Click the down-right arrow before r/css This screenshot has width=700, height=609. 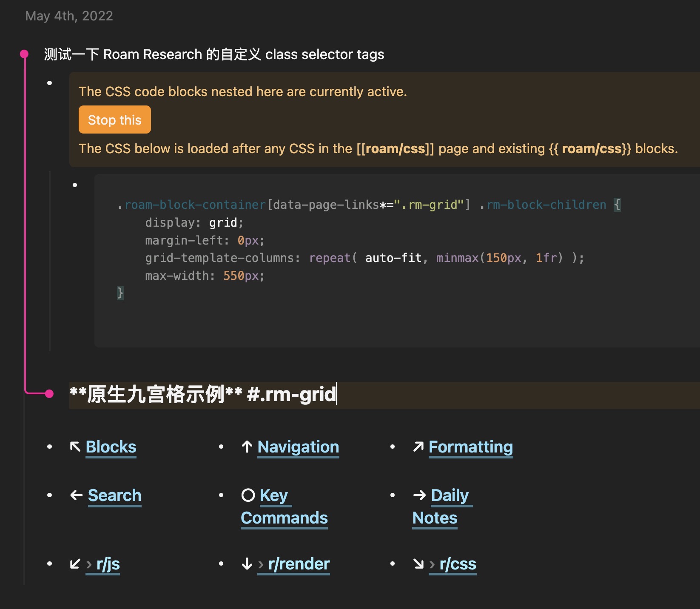click(418, 564)
